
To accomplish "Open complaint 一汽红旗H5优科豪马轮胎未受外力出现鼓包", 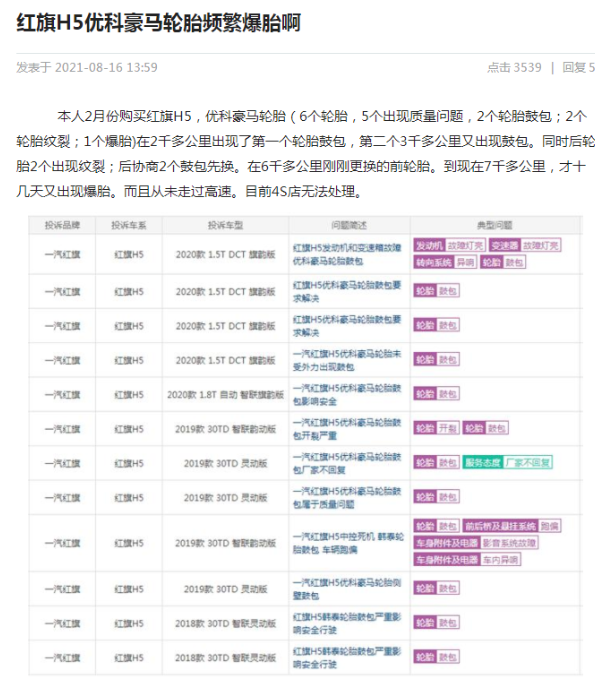I will (x=347, y=360).
